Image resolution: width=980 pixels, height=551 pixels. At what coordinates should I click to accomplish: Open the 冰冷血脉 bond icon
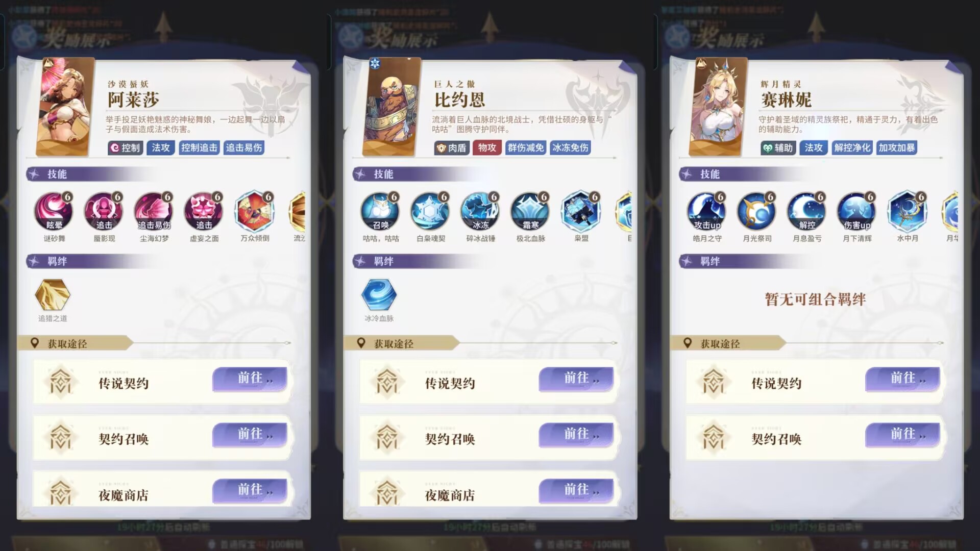pos(379,295)
